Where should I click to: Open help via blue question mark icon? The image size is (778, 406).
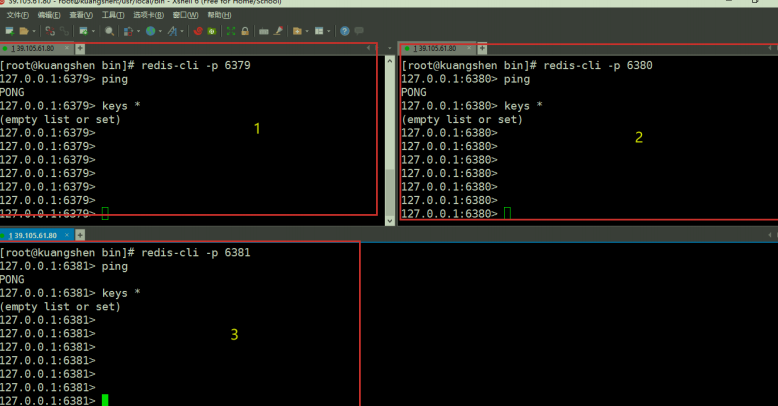[344, 31]
